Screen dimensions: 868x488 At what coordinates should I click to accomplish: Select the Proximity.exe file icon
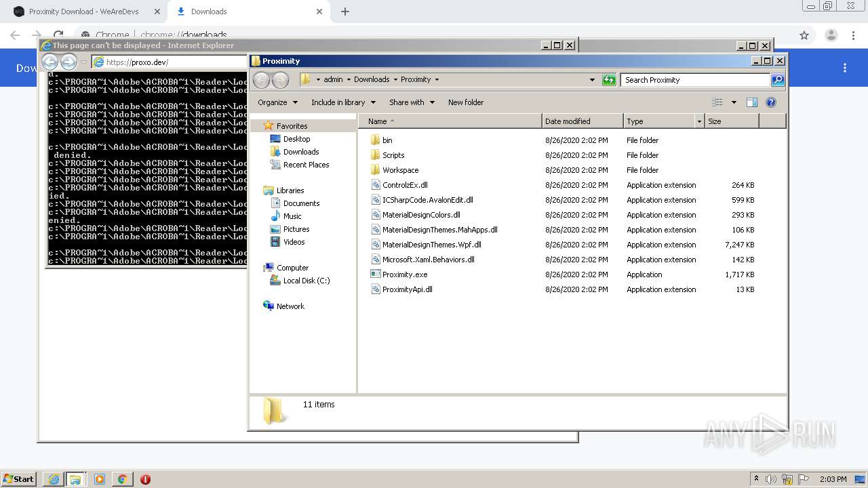click(375, 274)
